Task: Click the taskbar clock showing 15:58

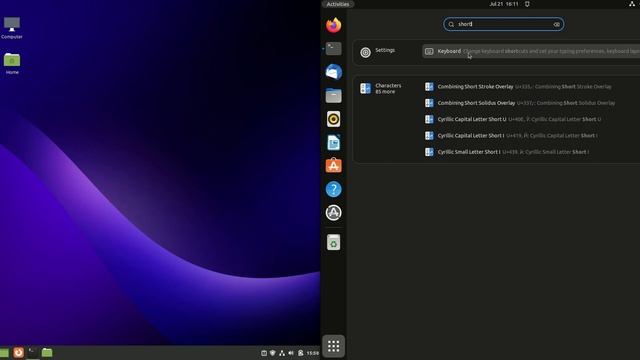Action: coord(313,353)
